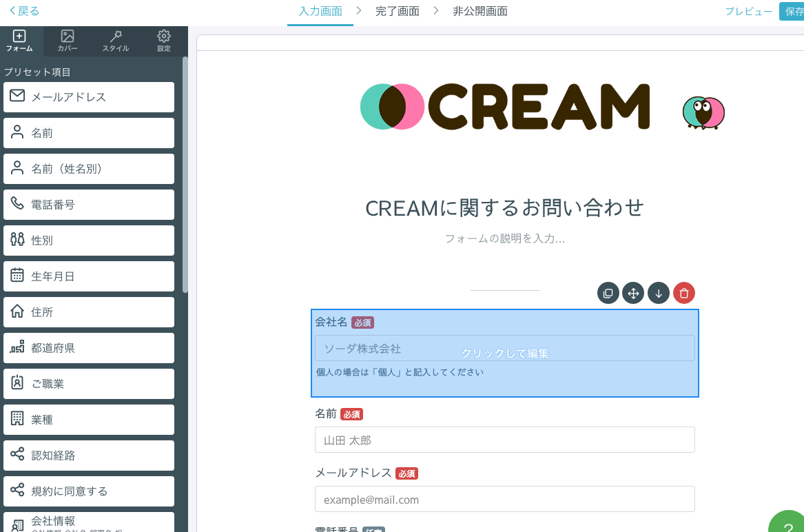Screen dimensions: 804x532
Task: Add the 規約に同意する preset item
Action: [89, 491]
